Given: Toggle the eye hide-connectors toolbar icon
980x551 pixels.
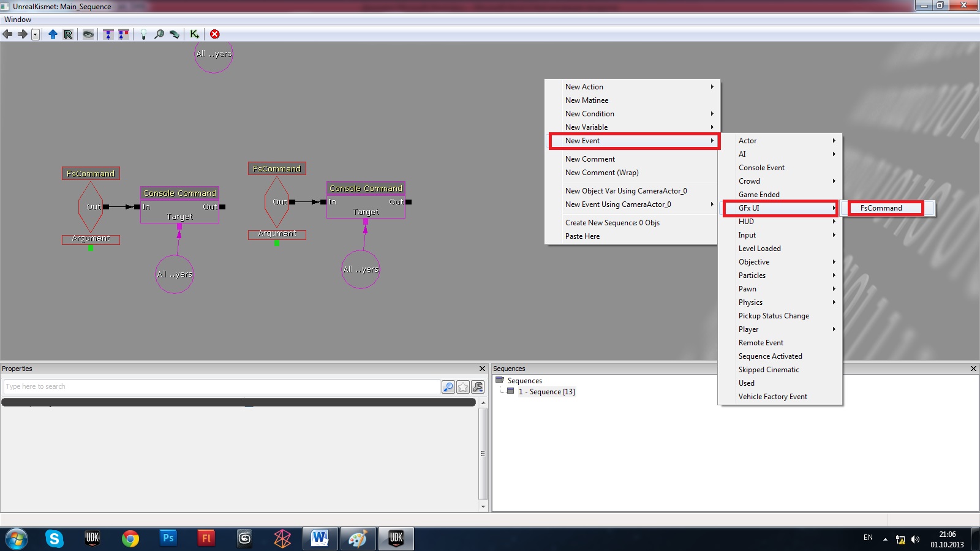Looking at the screenshot, I should tap(88, 34).
